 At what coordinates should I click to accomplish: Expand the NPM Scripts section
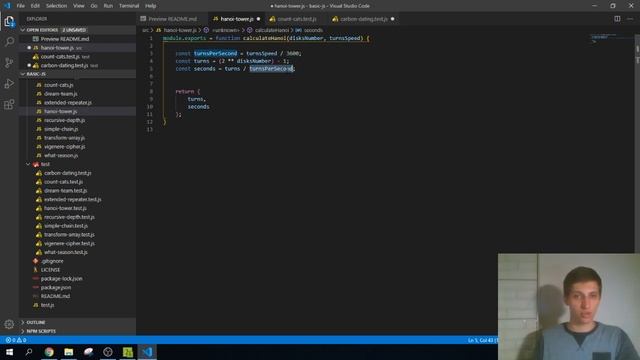pyautogui.click(x=78, y=331)
